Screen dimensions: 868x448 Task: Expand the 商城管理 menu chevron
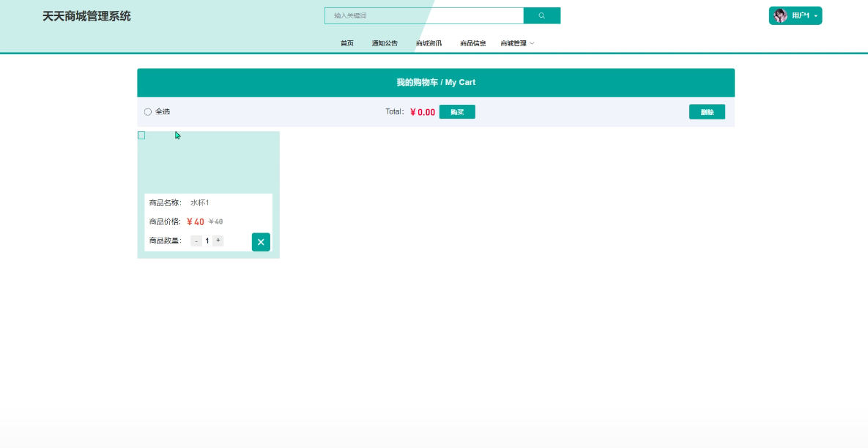[532, 43]
